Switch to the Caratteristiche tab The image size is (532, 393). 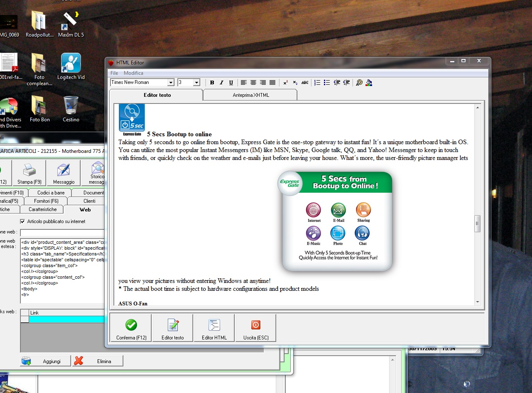[x=43, y=209]
